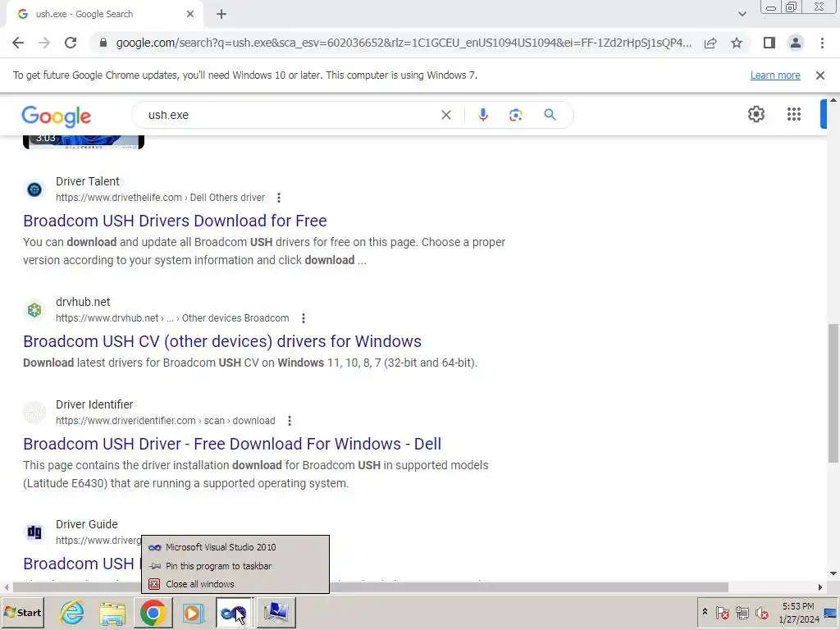This screenshot has height=630, width=840.
Task: Share this page icon in address bar
Action: click(710, 43)
